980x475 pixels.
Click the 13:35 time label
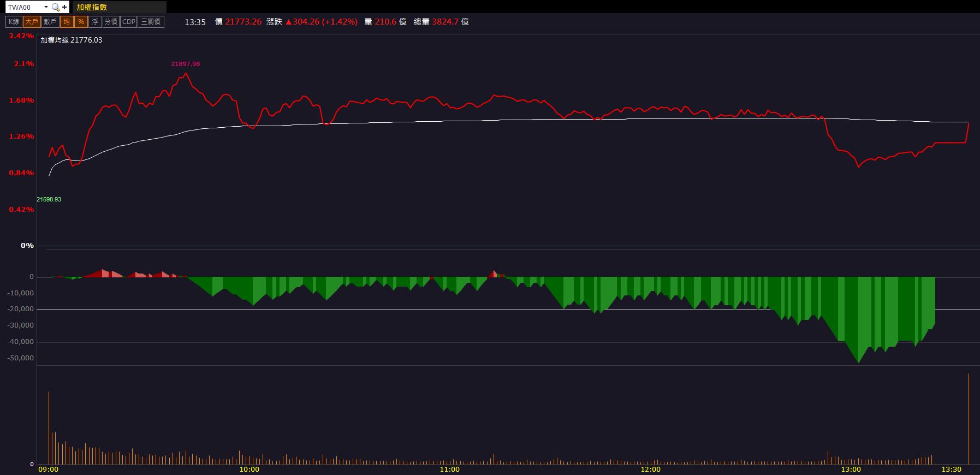[195, 22]
